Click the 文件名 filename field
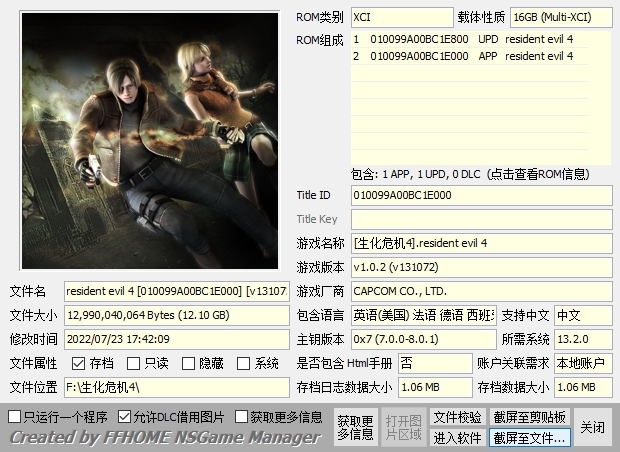The width and height of the screenshot is (620, 452). click(x=176, y=291)
